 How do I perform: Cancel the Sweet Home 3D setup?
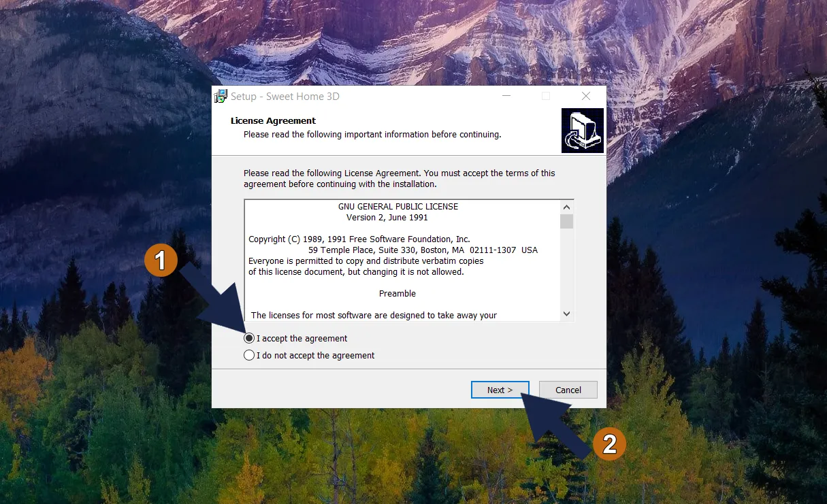(x=568, y=390)
